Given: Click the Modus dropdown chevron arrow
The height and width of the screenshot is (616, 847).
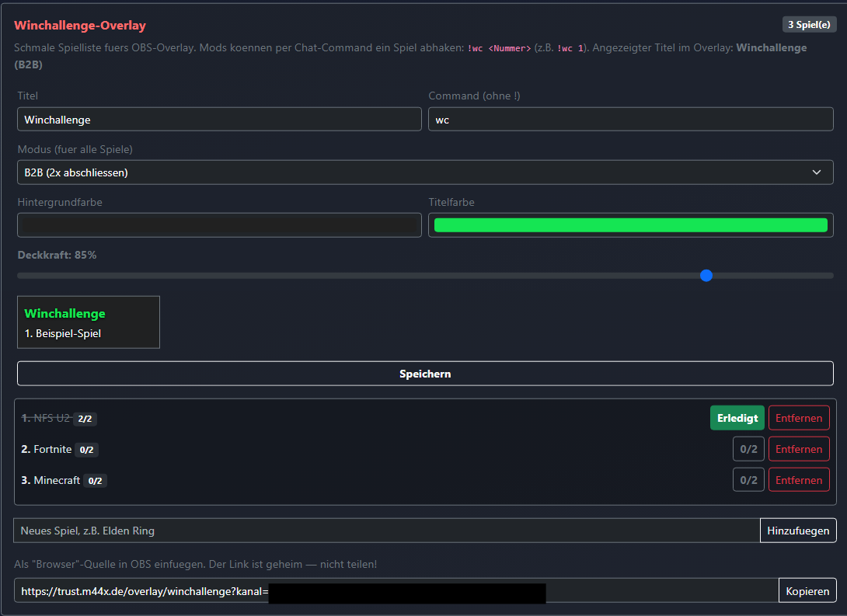Looking at the screenshot, I should [x=816, y=172].
